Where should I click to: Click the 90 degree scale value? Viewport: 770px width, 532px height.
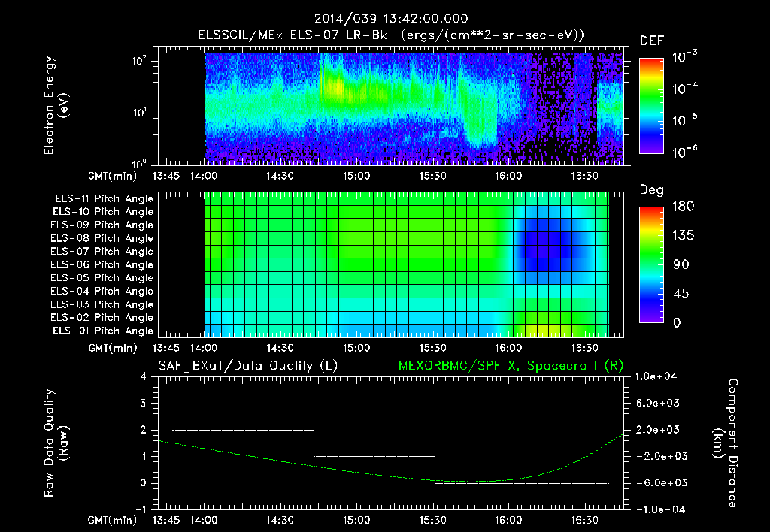pos(681,264)
